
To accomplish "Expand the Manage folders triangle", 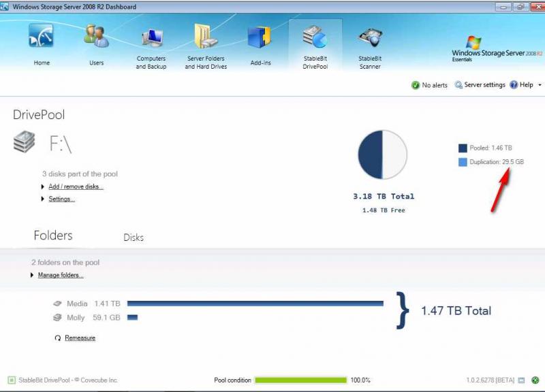I will coord(32,275).
